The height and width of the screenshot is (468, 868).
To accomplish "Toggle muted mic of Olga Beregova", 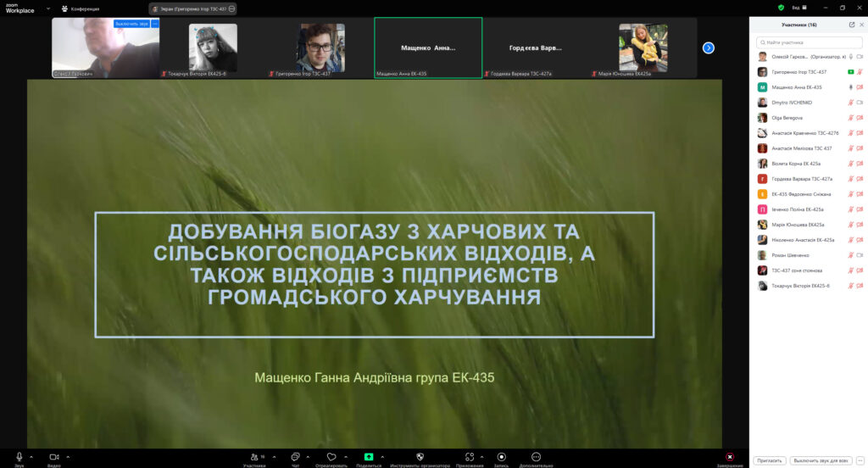I will click(851, 118).
